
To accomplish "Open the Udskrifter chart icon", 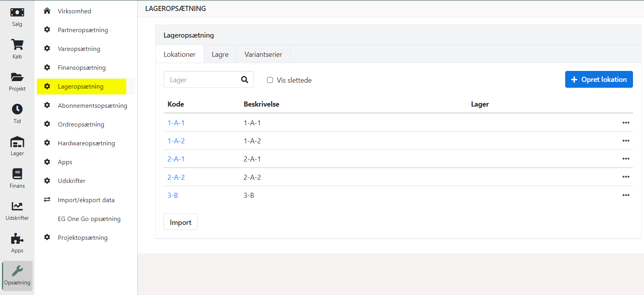I will tap(17, 206).
